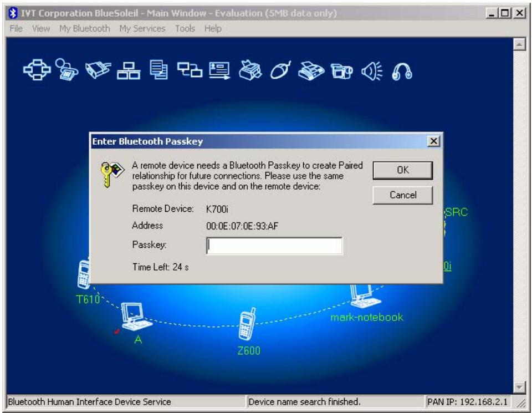Image resolution: width=532 pixels, height=413 pixels.
Task: Click status text Device name search finished
Action: pos(304,402)
